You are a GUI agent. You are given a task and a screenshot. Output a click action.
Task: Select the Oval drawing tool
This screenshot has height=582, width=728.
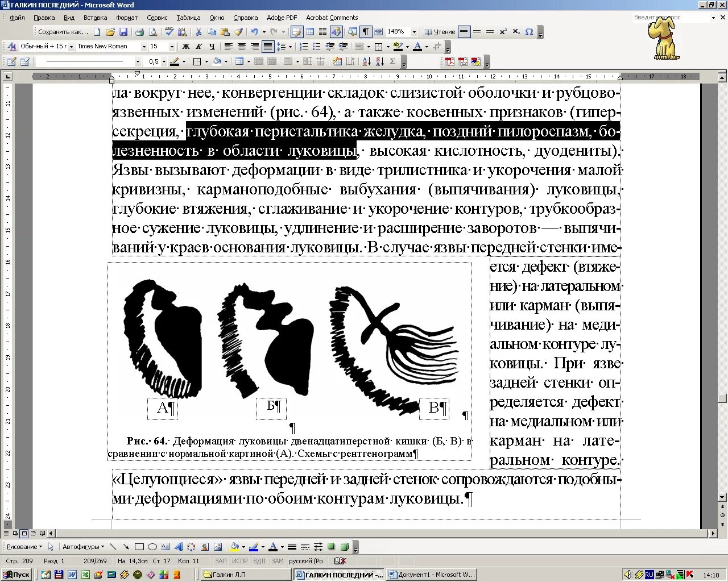coord(152,547)
